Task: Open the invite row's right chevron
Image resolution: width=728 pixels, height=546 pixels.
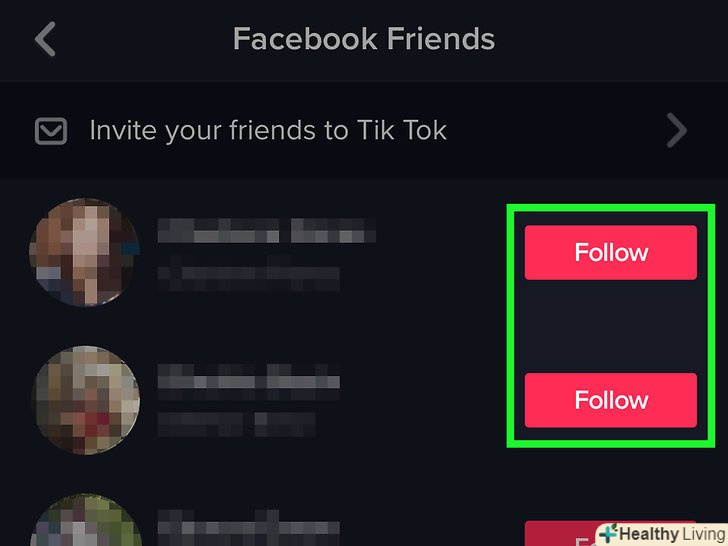Action: pyautogui.click(x=676, y=130)
